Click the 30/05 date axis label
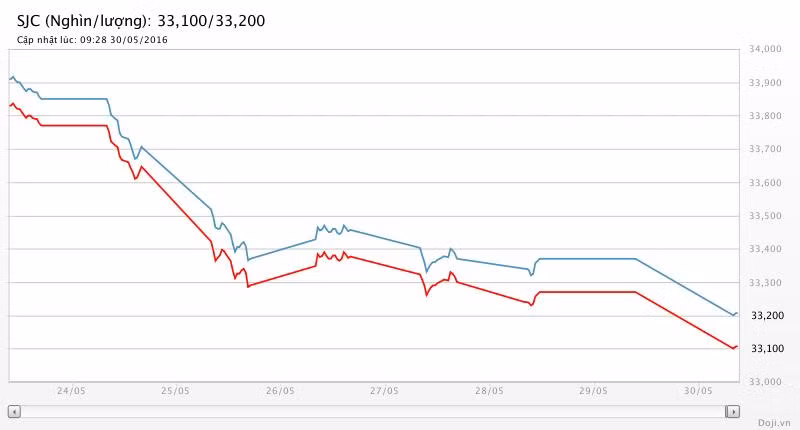This screenshot has height=430, width=800. click(x=698, y=391)
